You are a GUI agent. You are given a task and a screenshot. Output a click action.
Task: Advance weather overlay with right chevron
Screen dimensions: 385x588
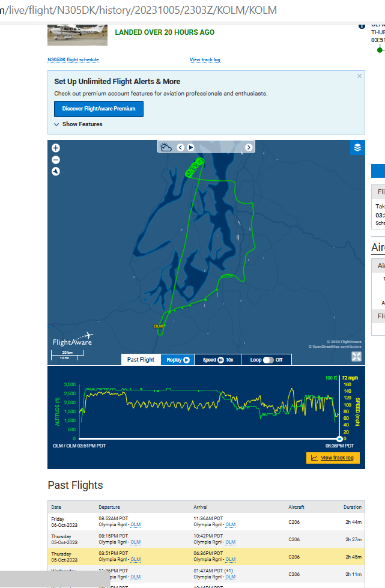pos(248,147)
